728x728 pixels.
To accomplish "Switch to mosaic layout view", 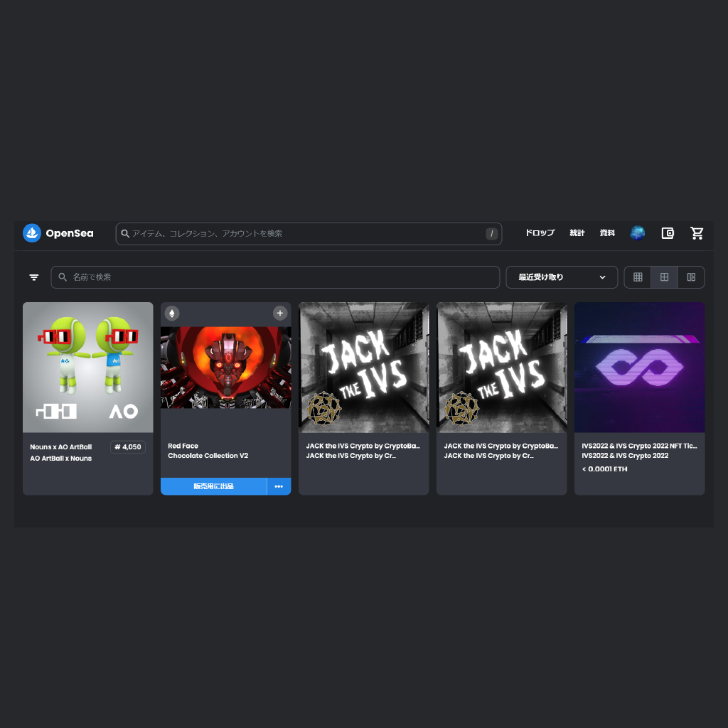I will [691, 277].
